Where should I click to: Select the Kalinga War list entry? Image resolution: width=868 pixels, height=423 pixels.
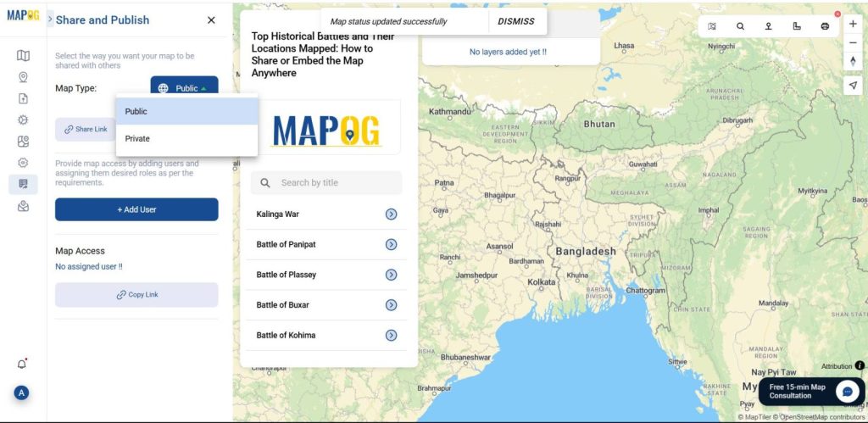pos(326,214)
